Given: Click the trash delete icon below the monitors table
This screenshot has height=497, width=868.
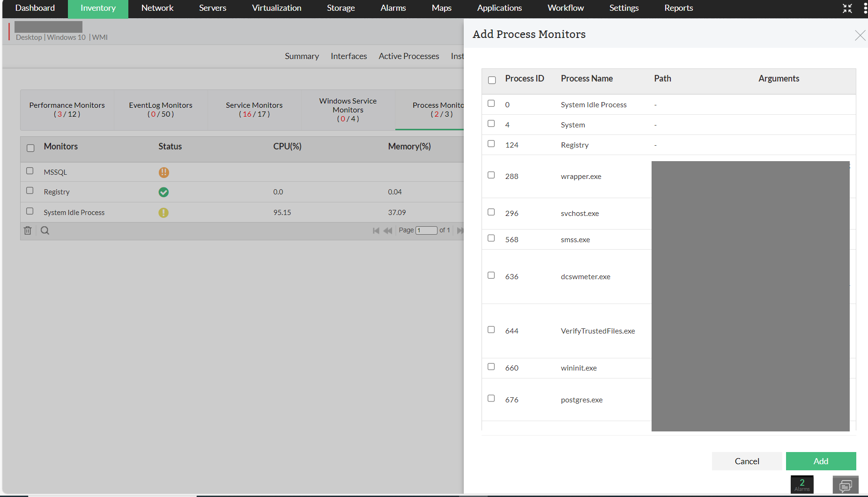Looking at the screenshot, I should coord(28,230).
